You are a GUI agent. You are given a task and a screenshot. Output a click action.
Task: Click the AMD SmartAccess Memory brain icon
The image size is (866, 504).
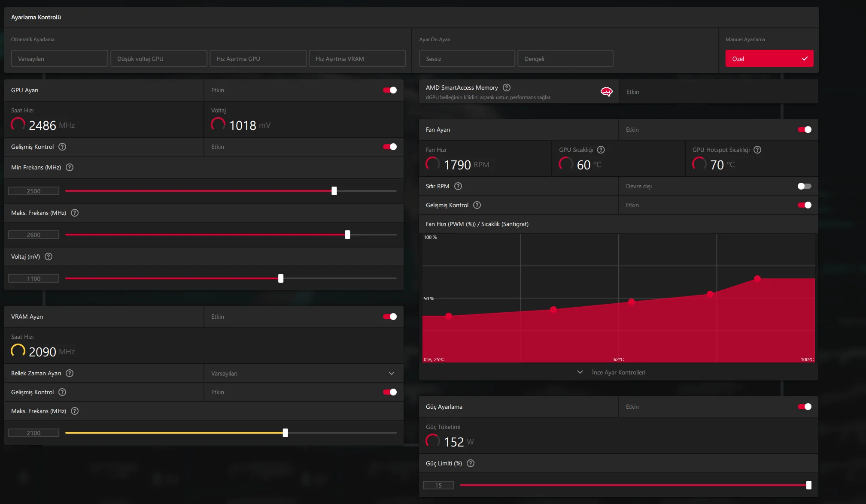606,91
